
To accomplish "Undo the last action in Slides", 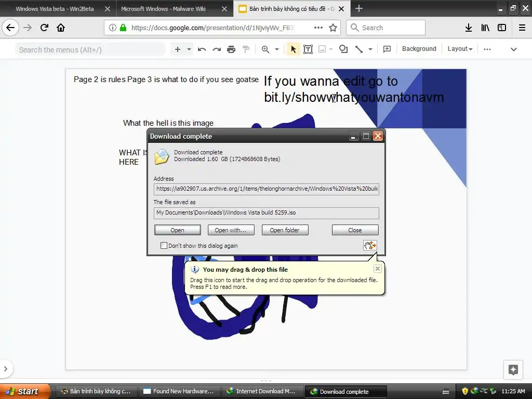I will (202, 49).
